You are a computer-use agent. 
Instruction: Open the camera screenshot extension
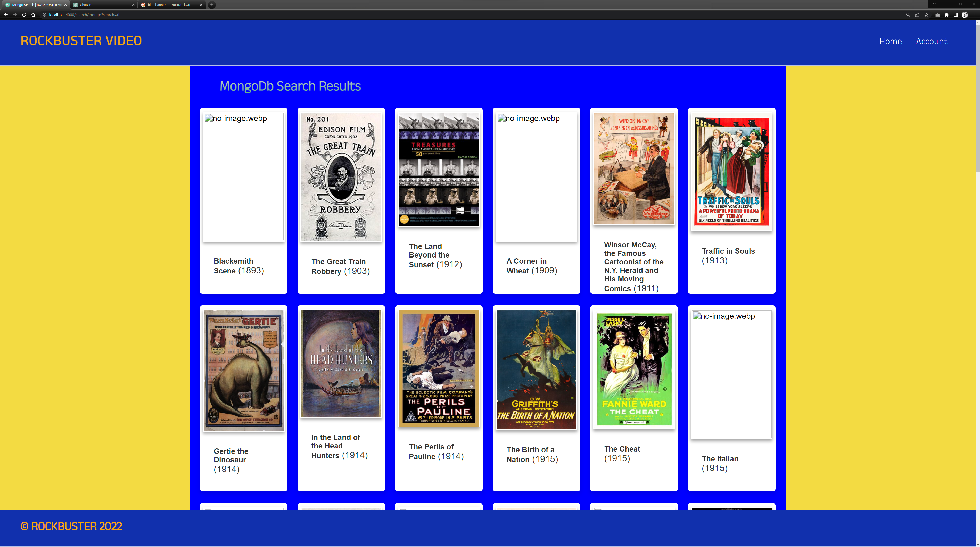coord(937,15)
